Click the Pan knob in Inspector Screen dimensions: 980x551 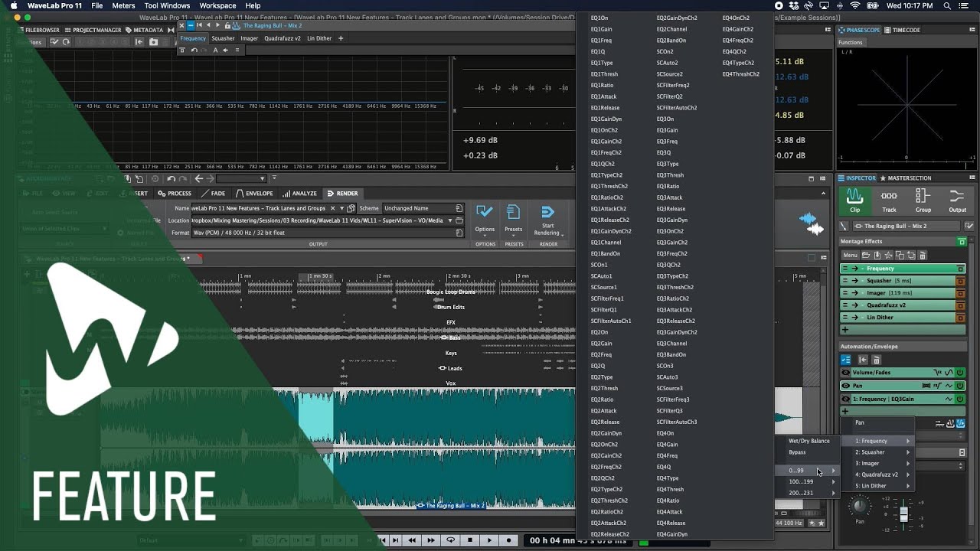(x=860, y=506)
